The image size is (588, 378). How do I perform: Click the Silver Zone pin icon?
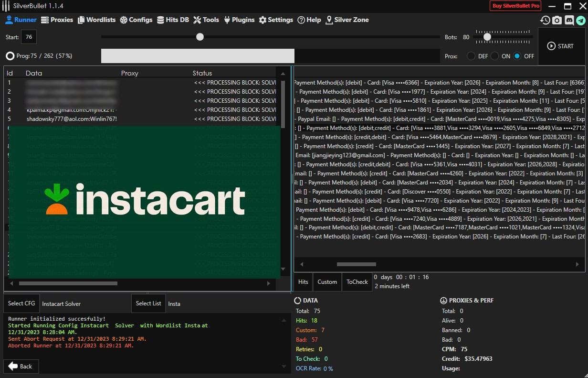coord(329,20)
